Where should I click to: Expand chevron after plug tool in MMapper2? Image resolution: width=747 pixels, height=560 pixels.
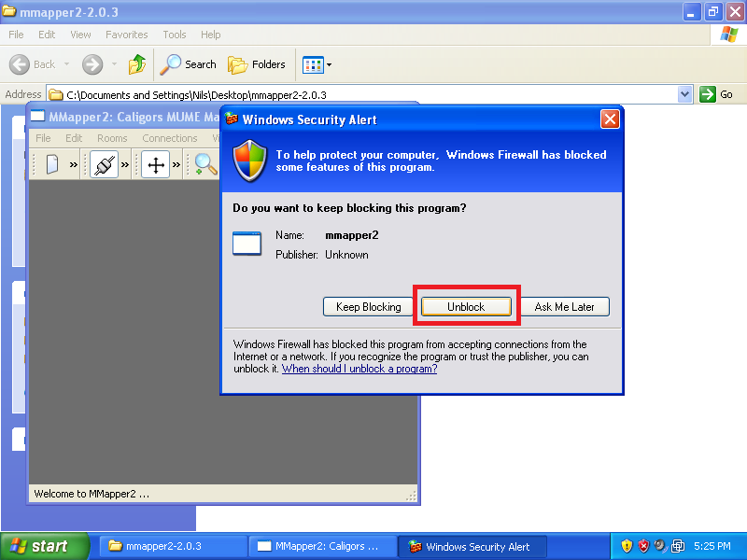tap(125, 165)
